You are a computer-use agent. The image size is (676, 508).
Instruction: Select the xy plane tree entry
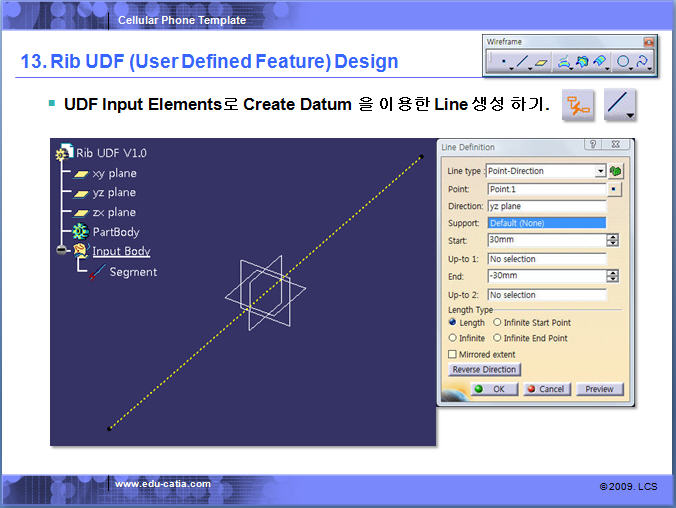(x=114, y=173)
